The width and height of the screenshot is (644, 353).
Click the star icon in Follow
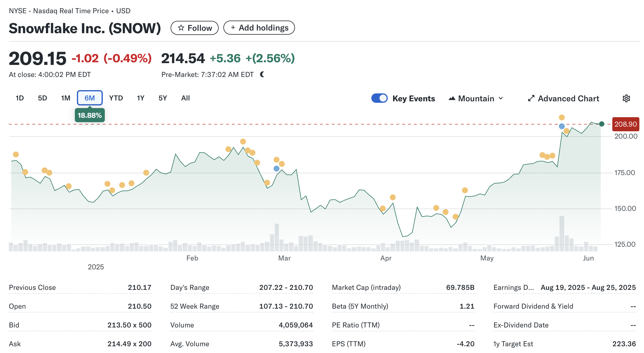click(181, 28)
